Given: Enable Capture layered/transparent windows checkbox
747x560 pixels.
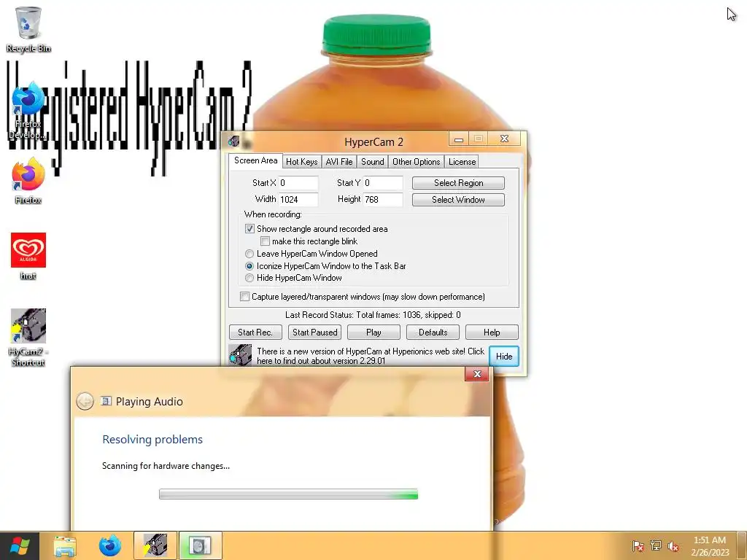Looking at the screenshot, I should click(x=244, y=297).
